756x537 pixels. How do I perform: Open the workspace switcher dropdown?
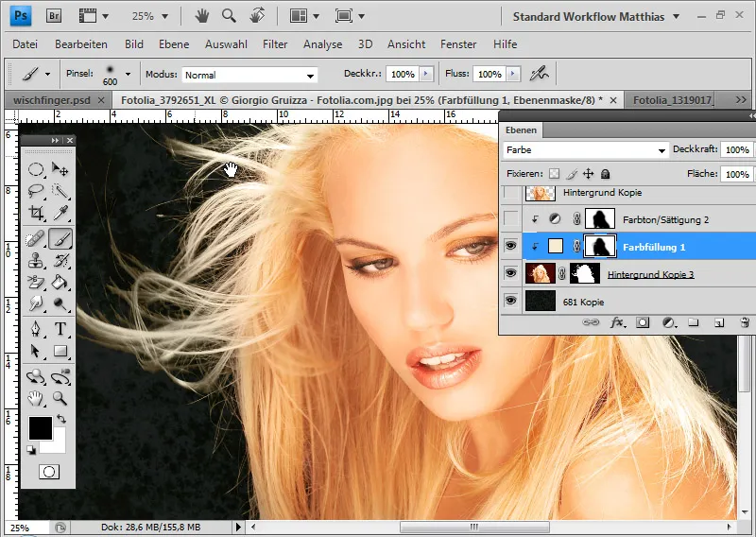click(676, 16)
